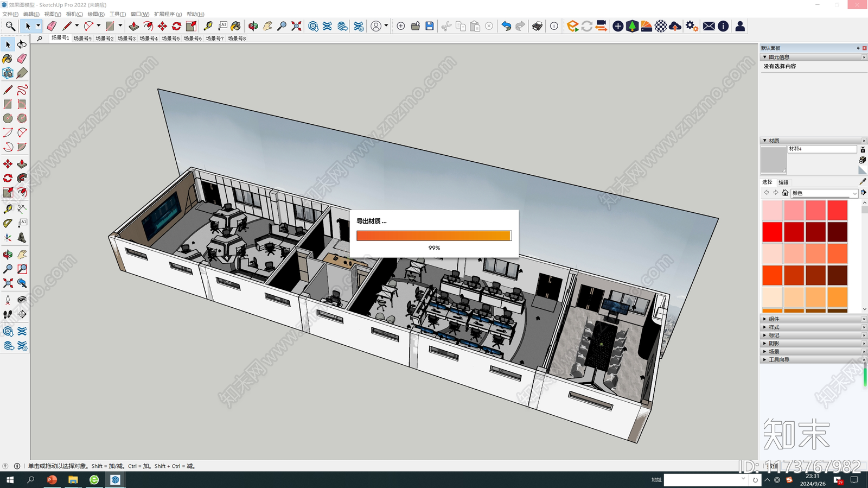Select the Follow Me tool in left toolbar

(x=22, y=178)
